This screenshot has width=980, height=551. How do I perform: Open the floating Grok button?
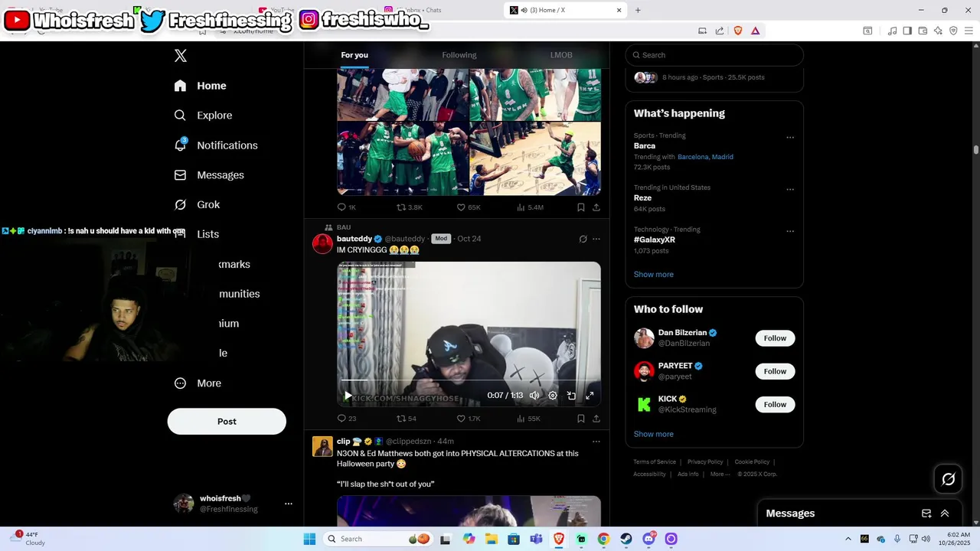(949, 479)
